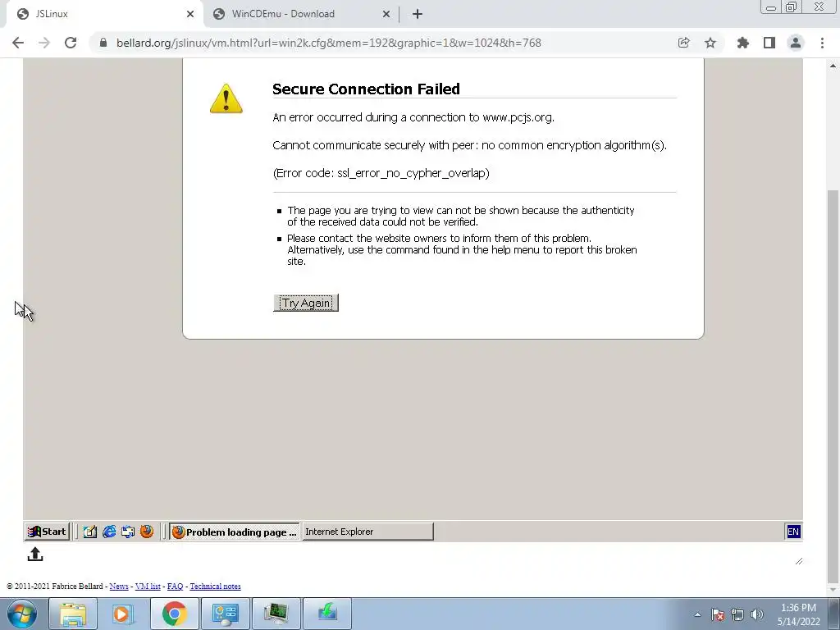Click the page vertical scrollbar thumb

coord(833,386)
